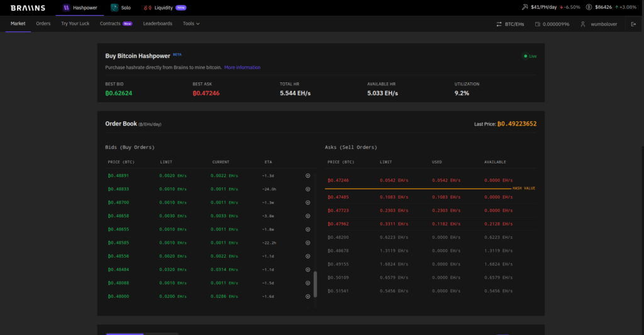Select ask price 0.48678

(x=338, y=251)
